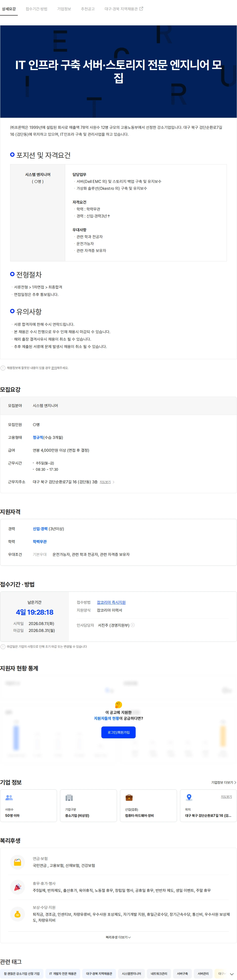Viewport: 237px width, 980px height.
Task: Click 컴퓨터·하드웨어·장비 industry text
Action: click(139, 816)
